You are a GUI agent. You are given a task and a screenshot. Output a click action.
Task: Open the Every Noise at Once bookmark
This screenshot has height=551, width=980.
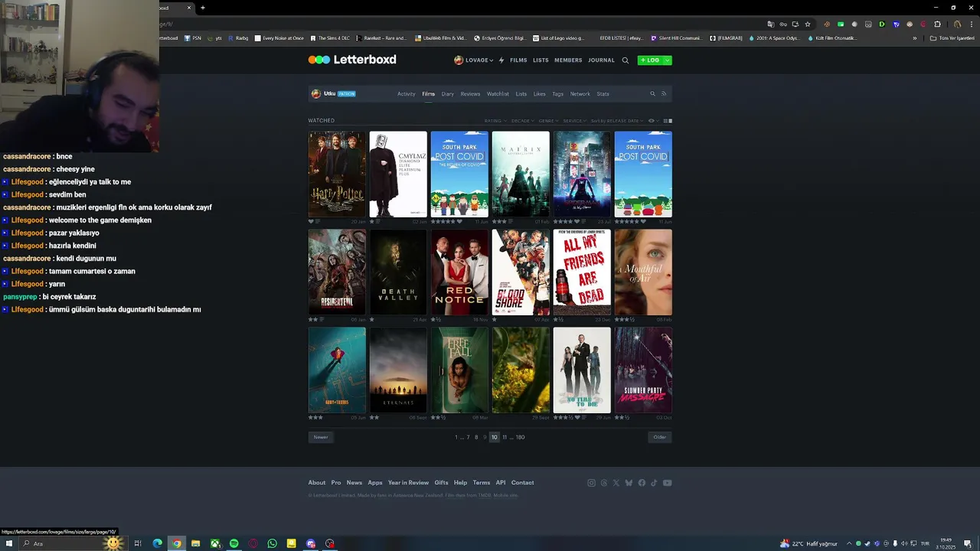coord(279,38)
